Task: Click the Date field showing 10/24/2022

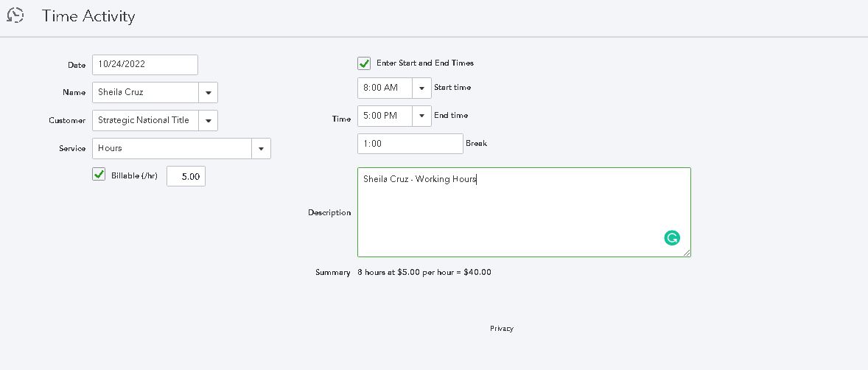Action: [145, 65]
